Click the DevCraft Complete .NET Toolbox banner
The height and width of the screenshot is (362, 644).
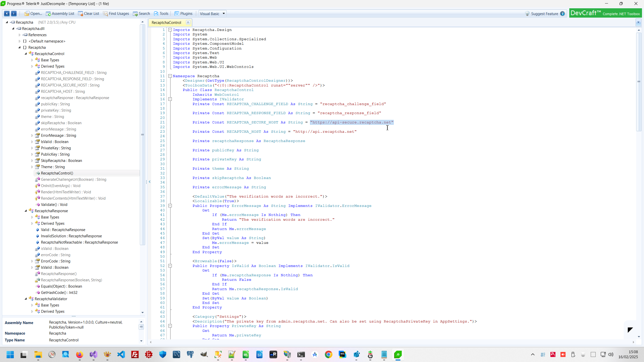point(605,13)
